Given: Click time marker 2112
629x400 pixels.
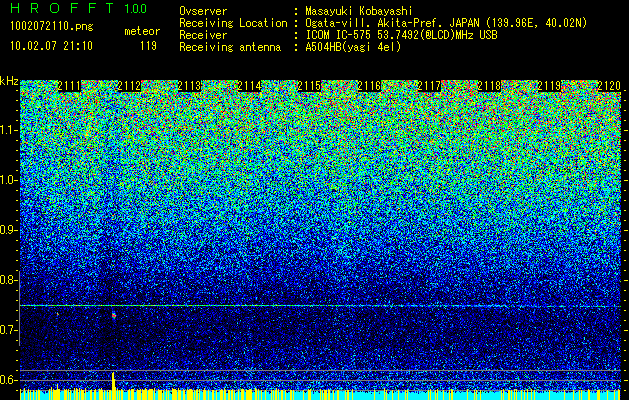Looking at the screenshot, I should click(129, 86).
